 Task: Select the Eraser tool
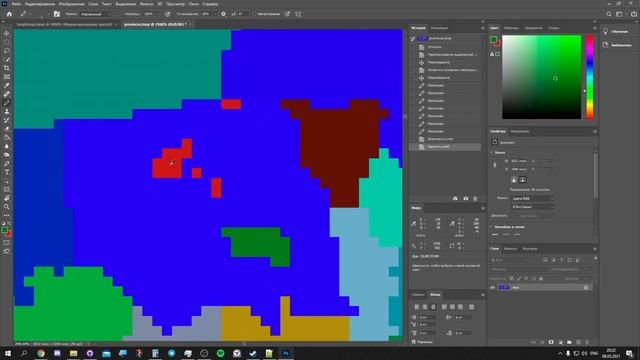click(7, 129)
